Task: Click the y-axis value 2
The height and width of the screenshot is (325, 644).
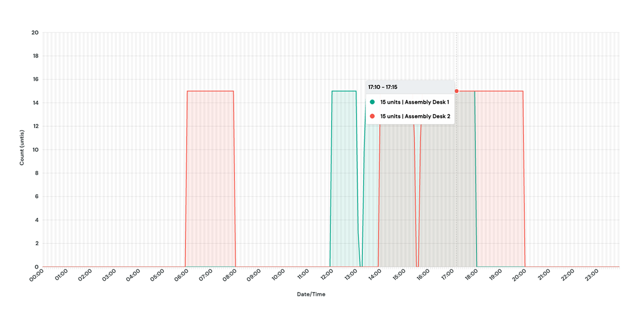Action: (37, 244)
